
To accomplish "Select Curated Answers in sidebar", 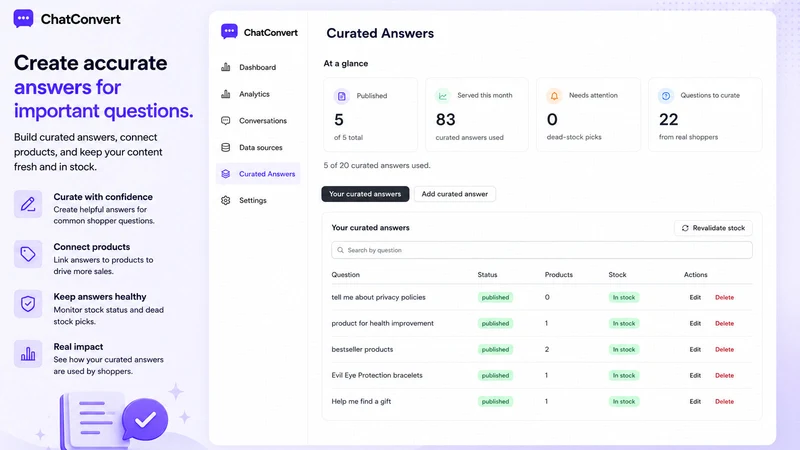I will point(258,174).
